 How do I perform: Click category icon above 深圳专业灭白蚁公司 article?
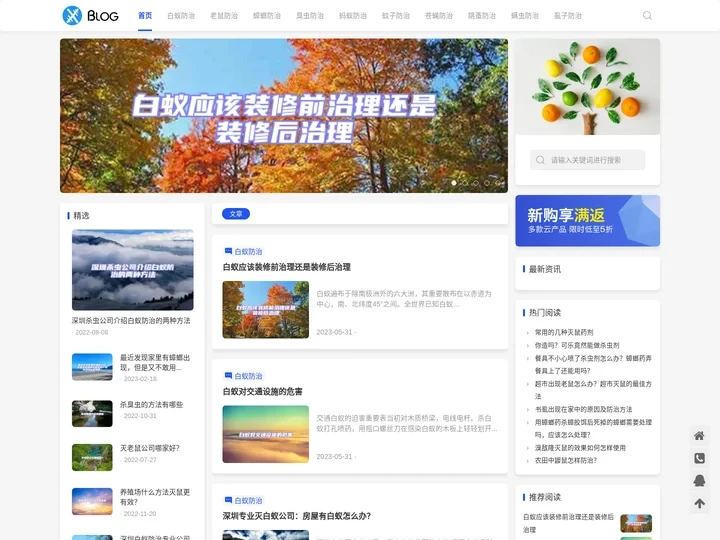pyautogui.click(x=228, y=500)
